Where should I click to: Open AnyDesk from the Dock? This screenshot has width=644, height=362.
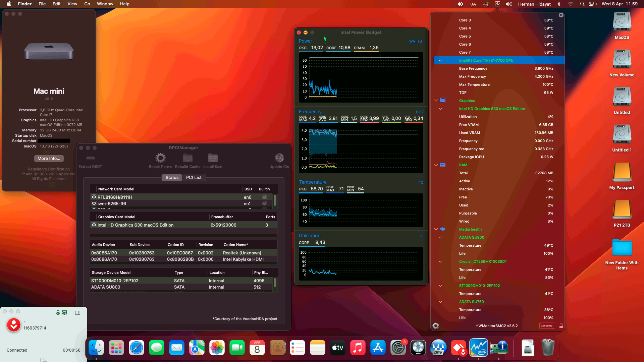tap(459, 348)
